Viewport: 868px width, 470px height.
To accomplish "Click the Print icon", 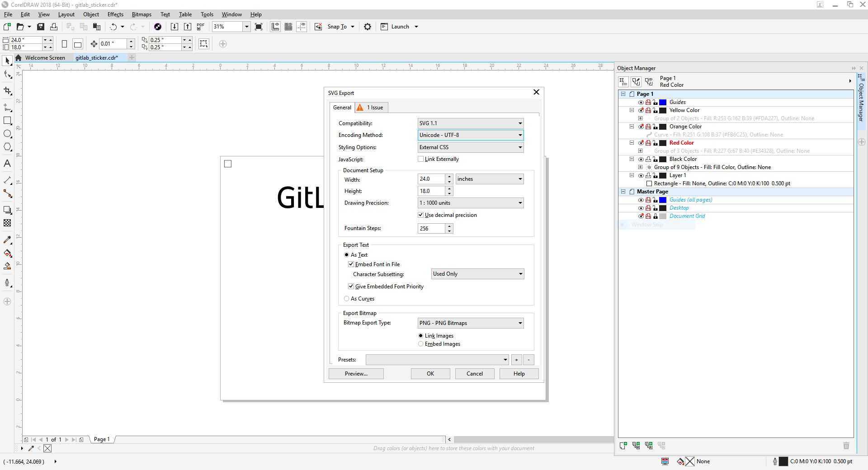I will click(54, 27).
